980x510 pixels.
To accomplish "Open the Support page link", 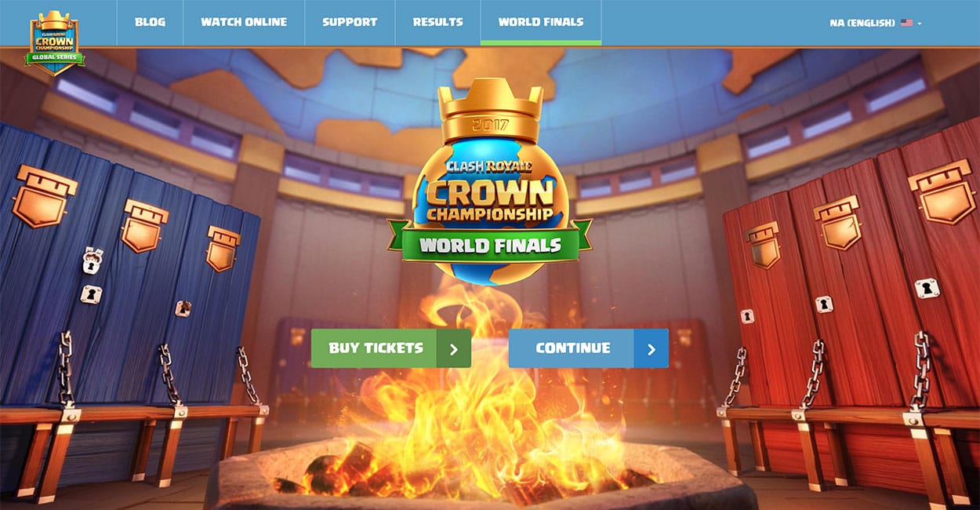I will click(x=350, y=22).
